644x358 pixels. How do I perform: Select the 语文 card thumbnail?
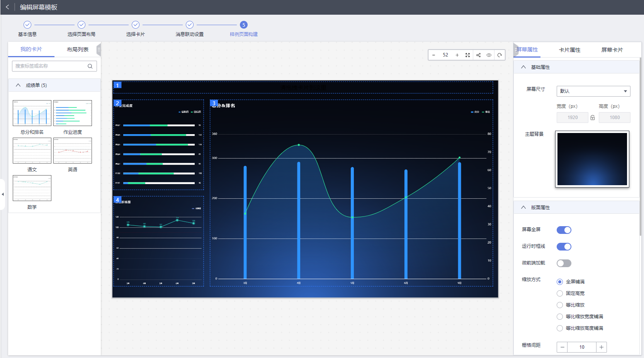[32, 151]
